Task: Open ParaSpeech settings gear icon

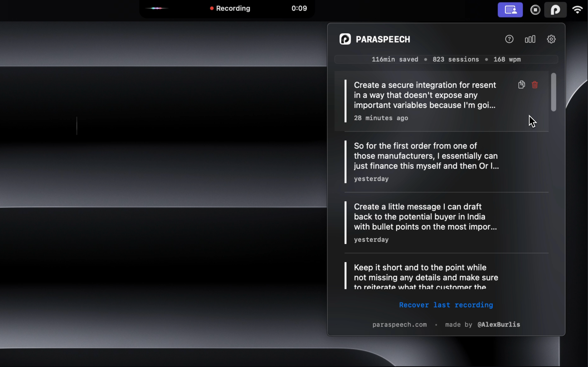Action: (x=551, y=39)
